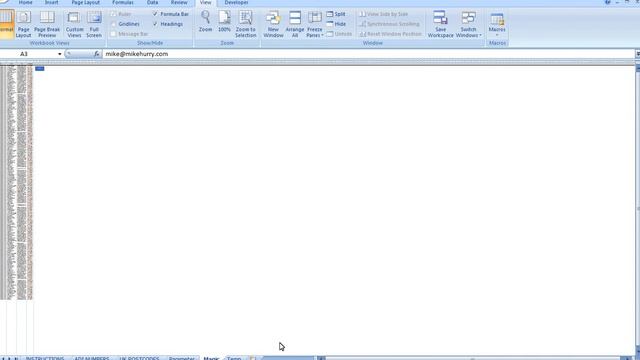
Task: Open the Office button menu
Action: (3, 2)
